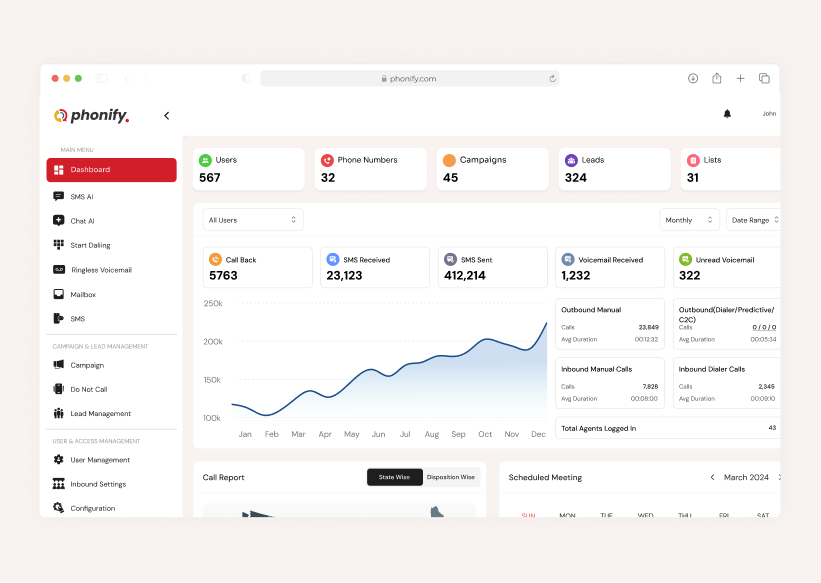Image resolution: width=821 pixels, height=583 pixels.
Task: Go to previous month in Scheduled Meeting
Action: pos(712,477)
